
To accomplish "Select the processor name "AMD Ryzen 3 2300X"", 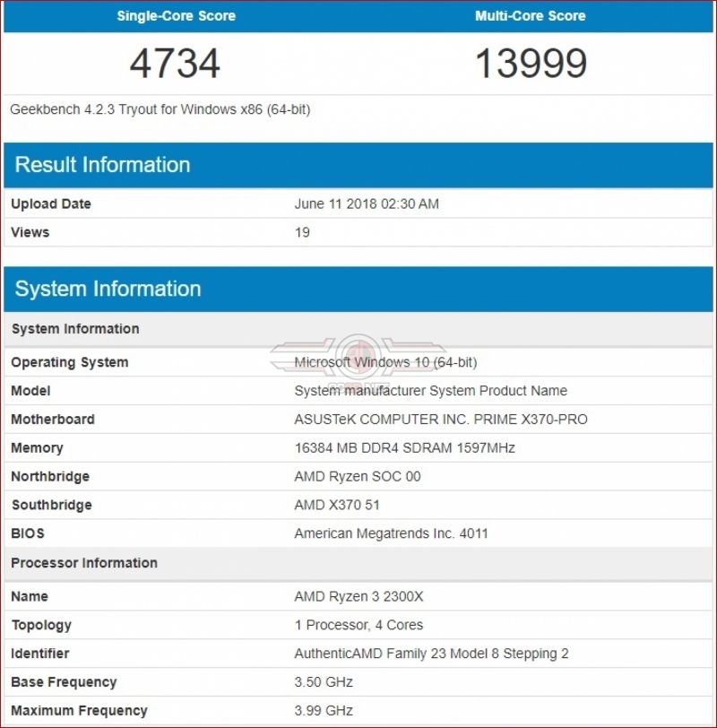I will pyautogui.click(x=358, y=596).
